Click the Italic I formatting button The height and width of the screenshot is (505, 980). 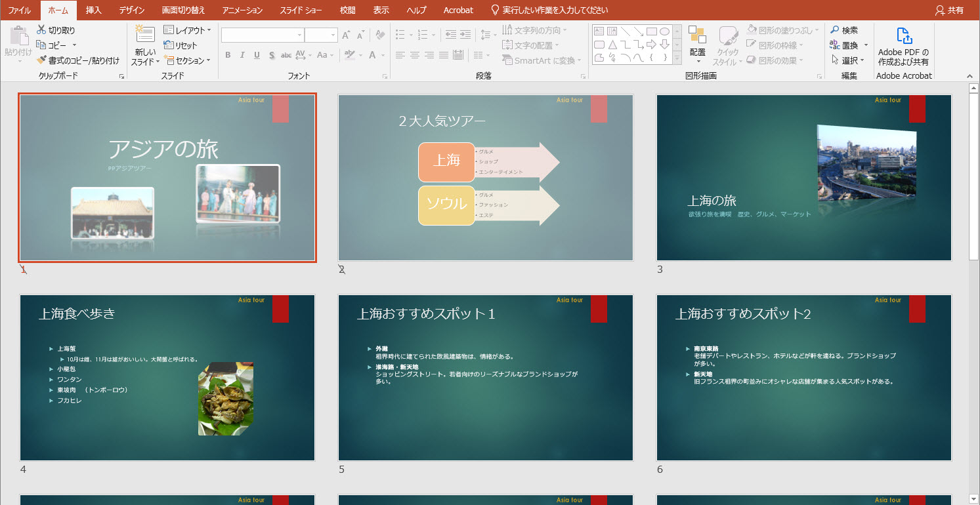tap(242, 55)
